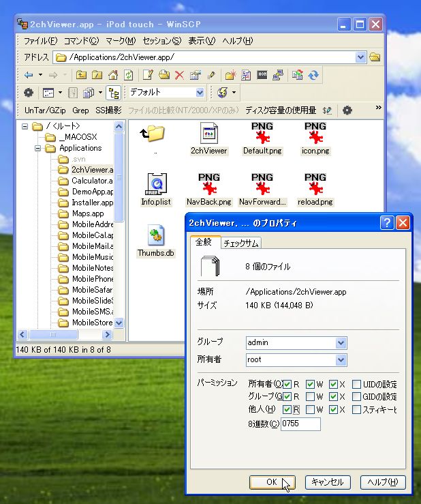Toggle the directory tree icon
Screen dimensions: 421x504
coord(114,93)
